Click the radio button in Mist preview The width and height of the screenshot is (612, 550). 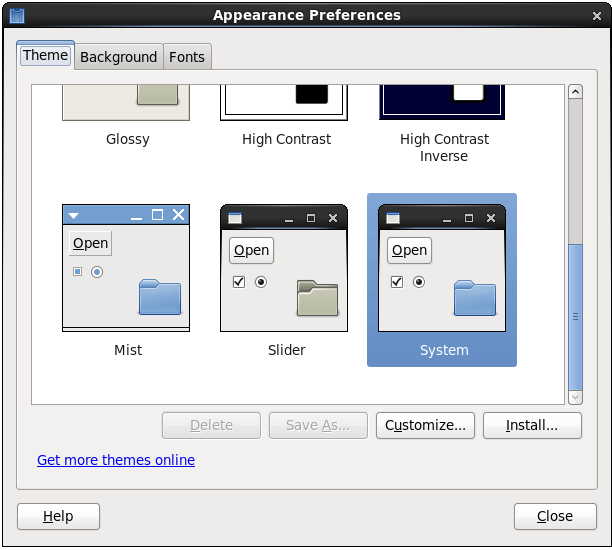click(x=97, y=272)
